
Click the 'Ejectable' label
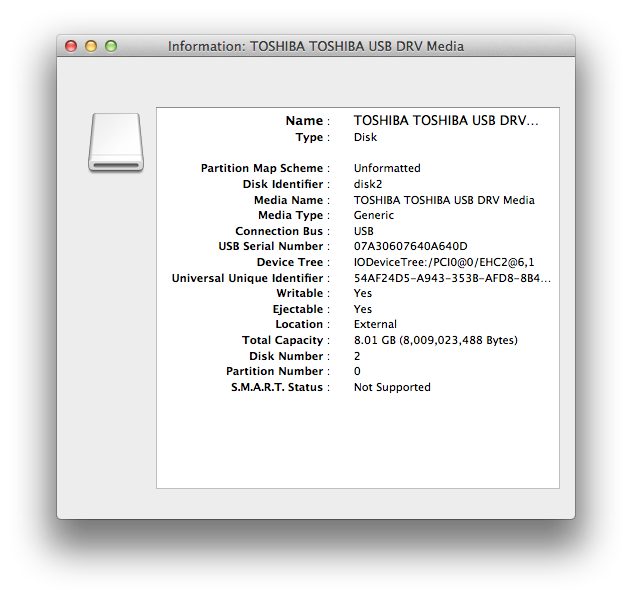tap(298, 309)
